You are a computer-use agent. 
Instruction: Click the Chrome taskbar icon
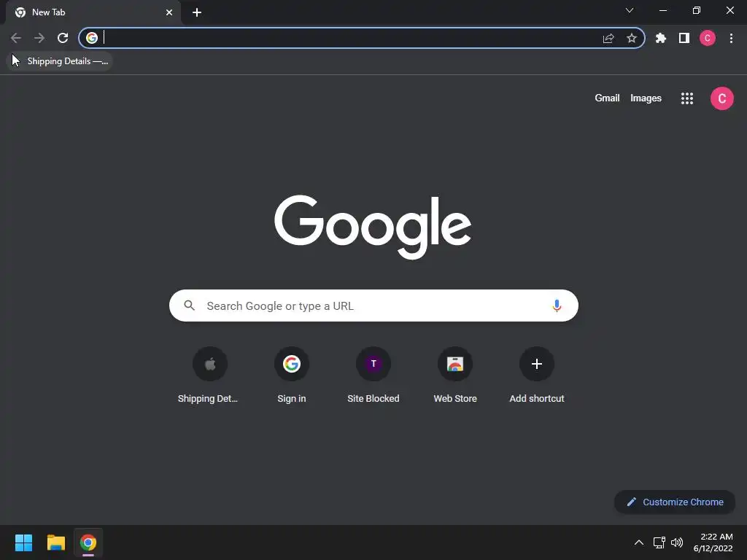pyautogui.click(x=88, y=542)
